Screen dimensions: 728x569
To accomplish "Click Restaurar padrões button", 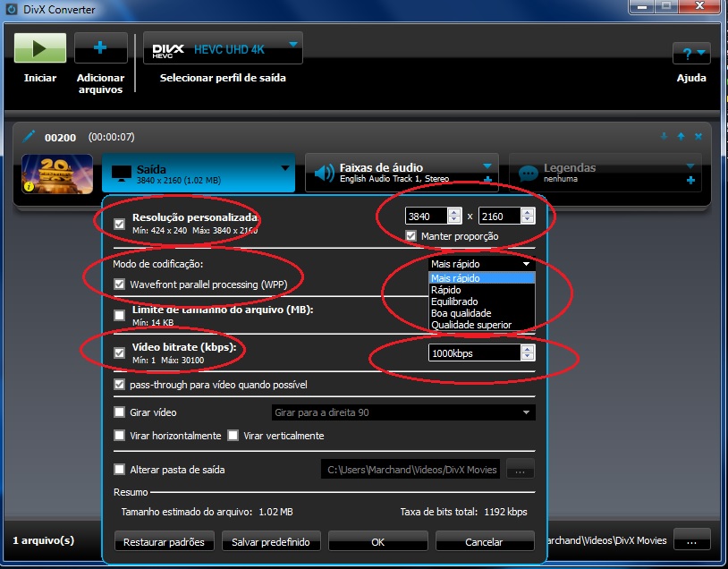I will click(x=164, y=541).
